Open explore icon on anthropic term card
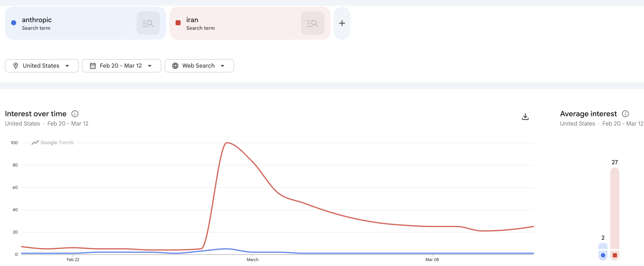 point(148,23)
